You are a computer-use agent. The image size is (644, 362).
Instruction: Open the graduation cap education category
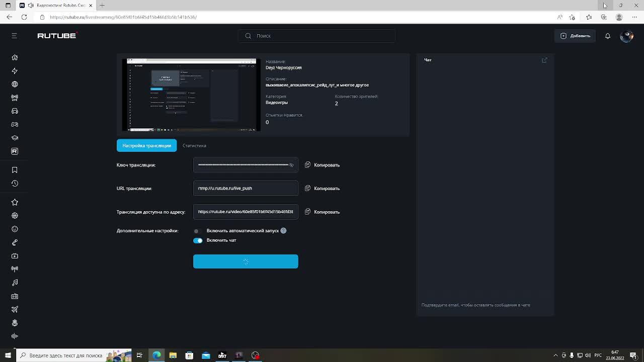point(15,138)
